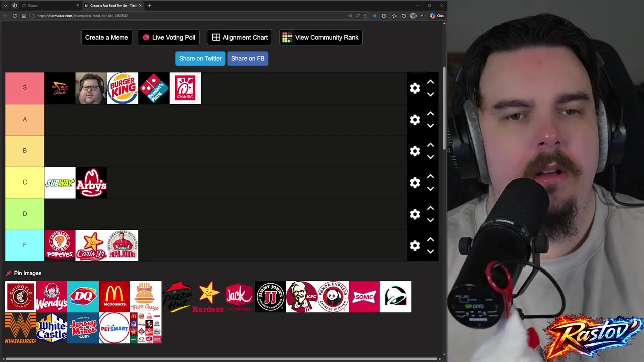Move the A tier row up
Image resolution: width=644 pixels, height=362 pixels.
click(430, 114)
